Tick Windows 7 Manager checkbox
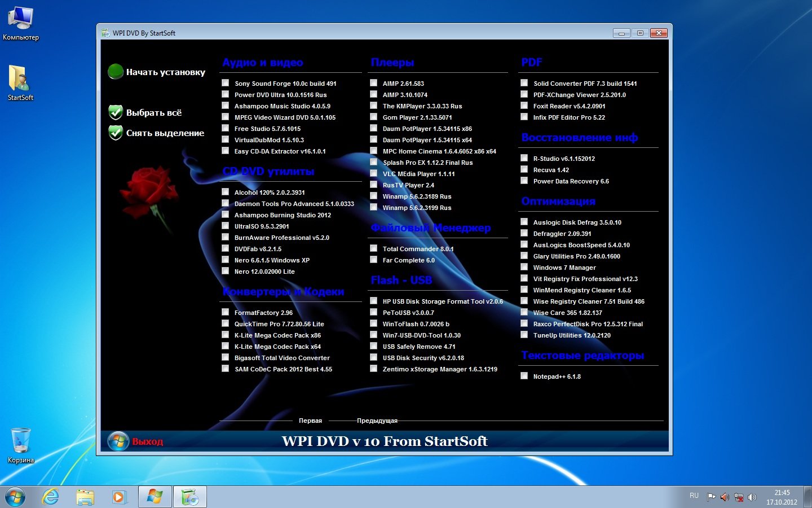This screenshot has width=812, height=508. click(x=524, y=266)
